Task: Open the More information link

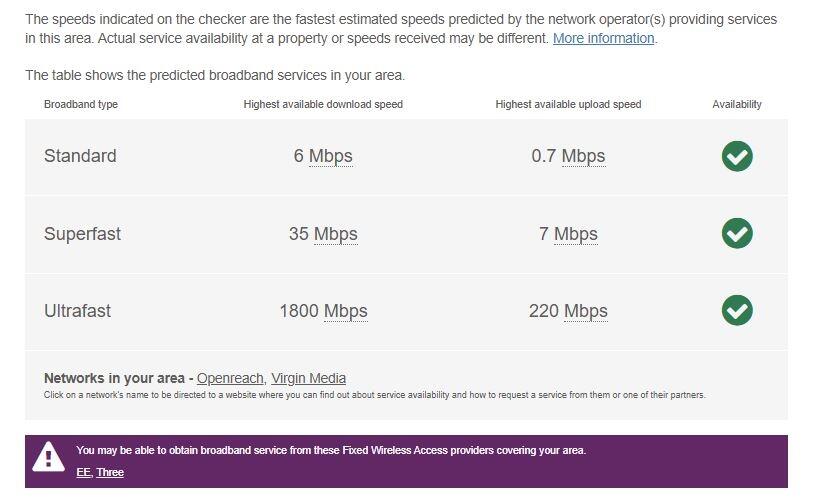Action: click(x=603, y=38)
